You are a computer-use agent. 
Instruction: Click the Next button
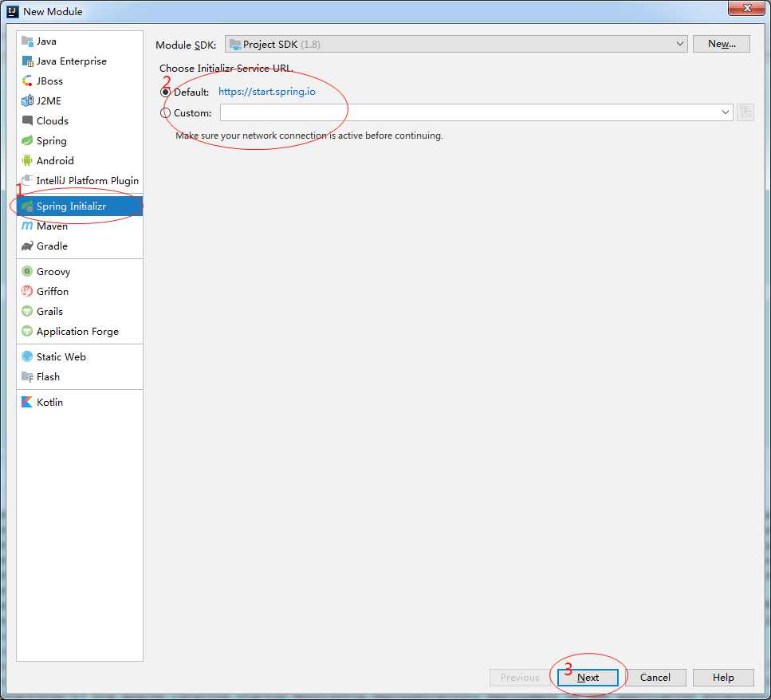[588, 678]
